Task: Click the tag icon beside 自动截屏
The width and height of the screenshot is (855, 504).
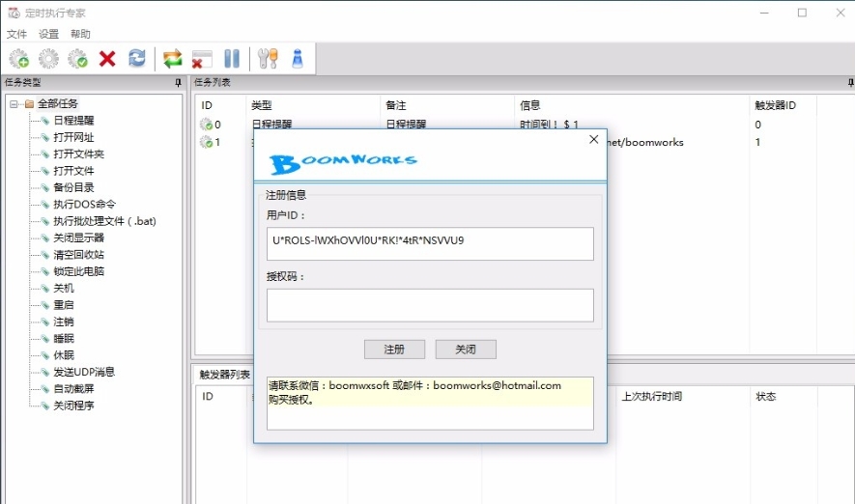Action: point(45,389)
